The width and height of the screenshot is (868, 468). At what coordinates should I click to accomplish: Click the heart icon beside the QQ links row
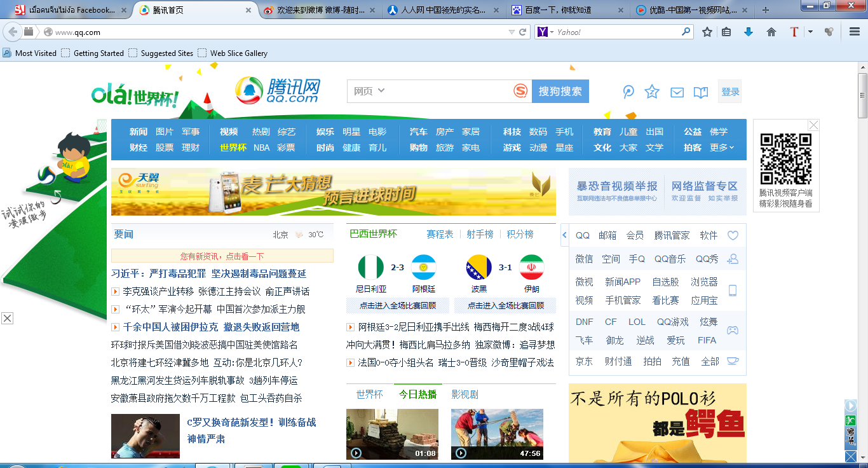733,235
